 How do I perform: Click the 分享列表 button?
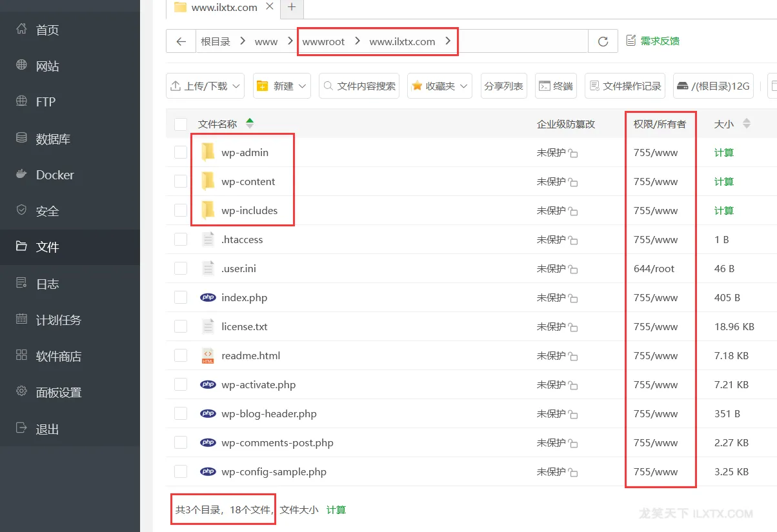(x=503, y=86)
